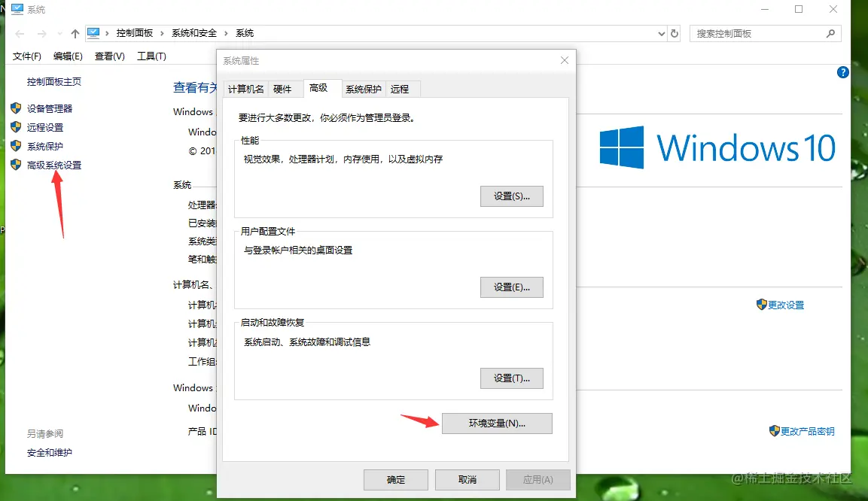Minimize the 系统 window

pyautogui.click(x=765, y=9)
